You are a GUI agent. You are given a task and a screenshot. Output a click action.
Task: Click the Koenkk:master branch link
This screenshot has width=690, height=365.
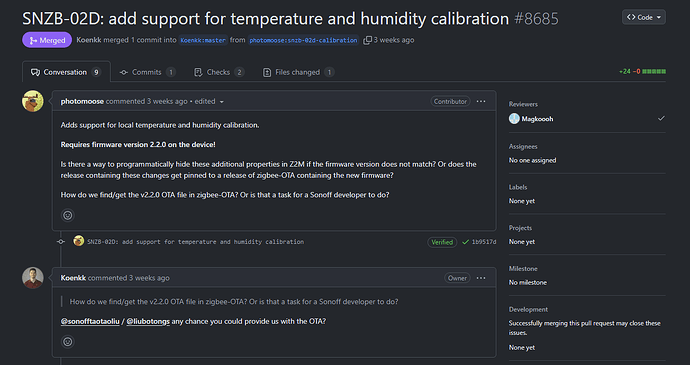(x=203, y=40)
